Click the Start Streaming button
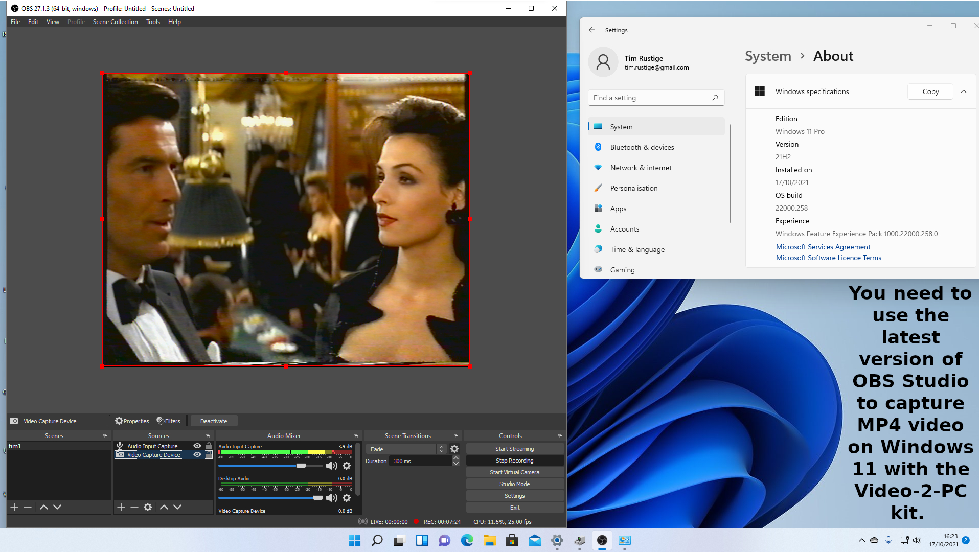 [x=514, y=449]
